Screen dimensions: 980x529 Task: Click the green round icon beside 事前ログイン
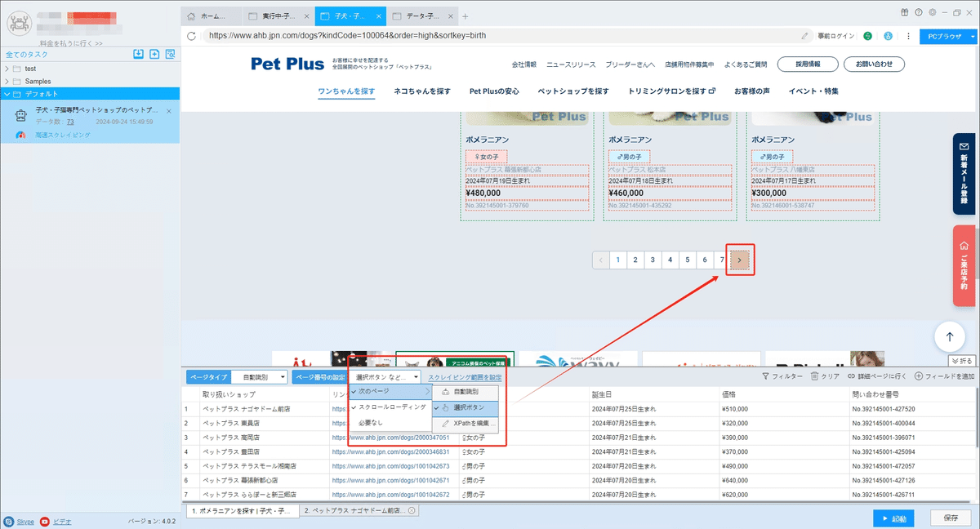867,36
